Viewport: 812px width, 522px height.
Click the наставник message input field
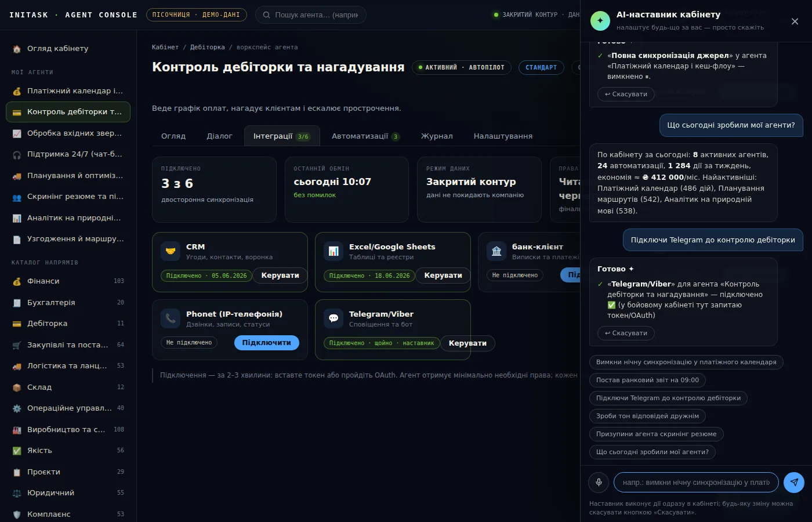point(696,482)
